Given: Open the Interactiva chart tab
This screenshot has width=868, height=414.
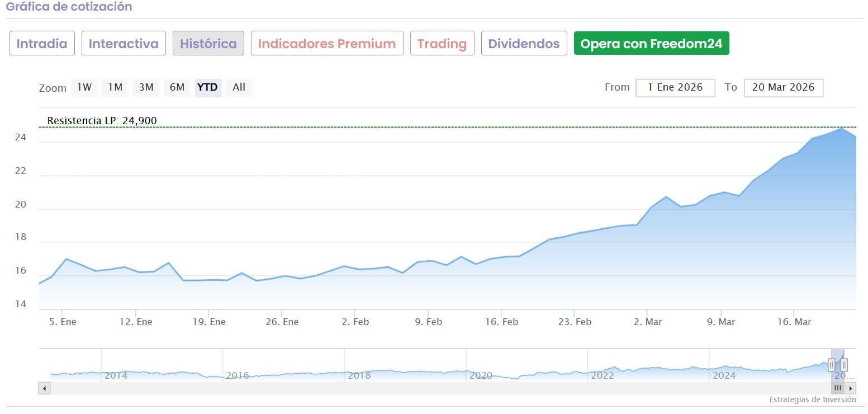Looking at the screenshot, I should pos(124,44).
